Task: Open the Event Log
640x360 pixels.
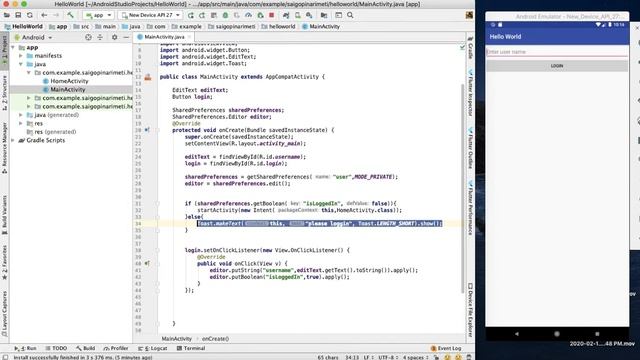Action: click(x=446, y=348)
